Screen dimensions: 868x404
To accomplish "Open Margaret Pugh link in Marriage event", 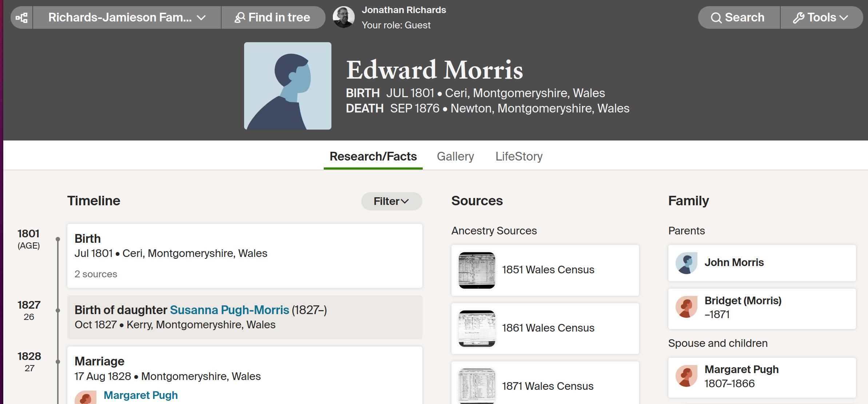I will point(141,395).
